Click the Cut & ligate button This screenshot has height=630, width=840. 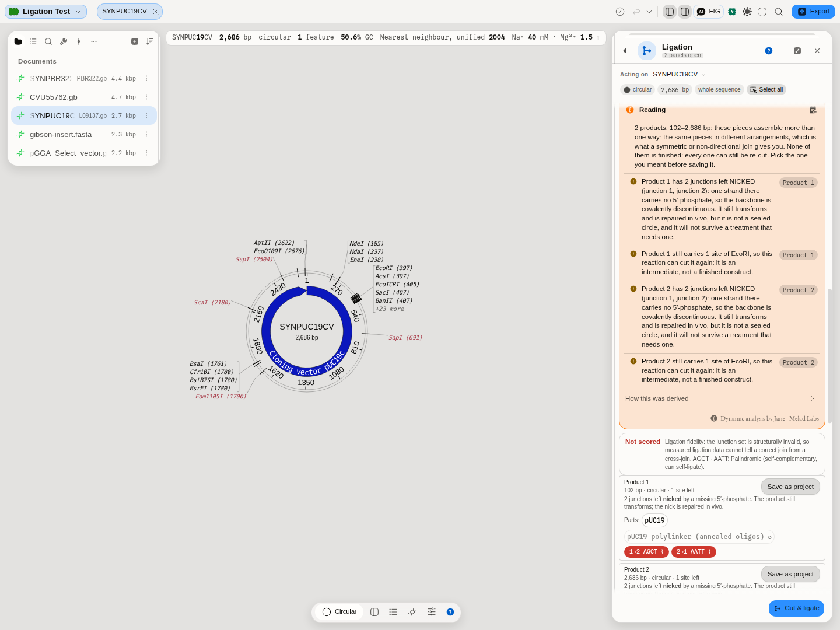(796, 608)
